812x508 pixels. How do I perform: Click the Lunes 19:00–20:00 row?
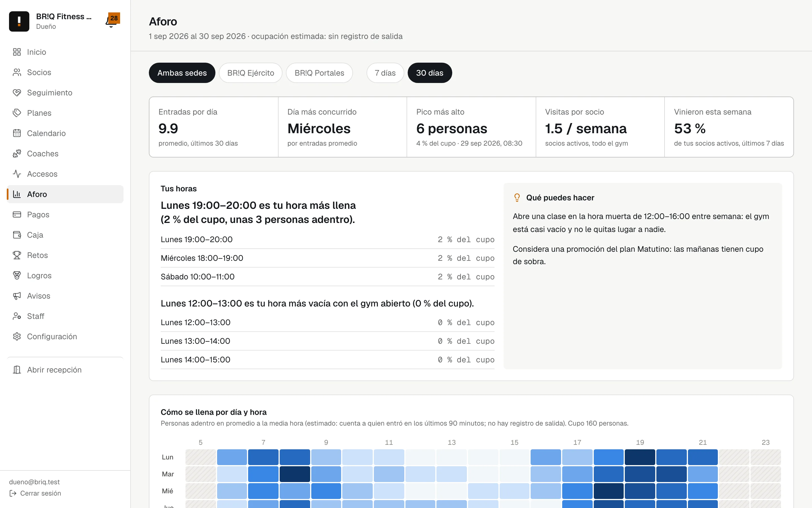point(328,240)
